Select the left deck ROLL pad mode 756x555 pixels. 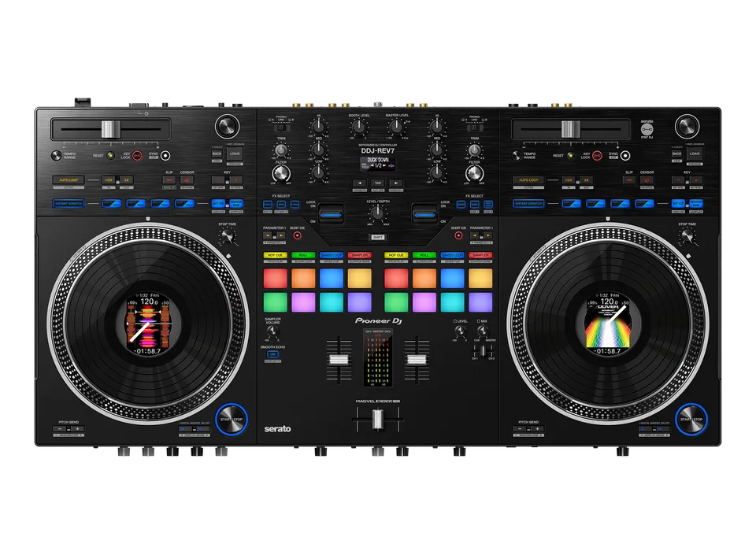tap(303, 255)
